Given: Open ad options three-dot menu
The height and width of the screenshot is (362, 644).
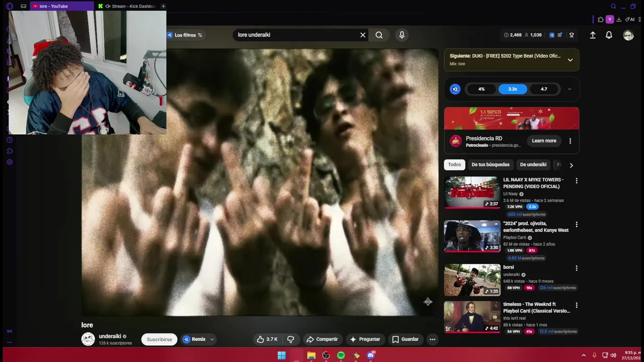Looking at the screenshot, I should (570, 141).
